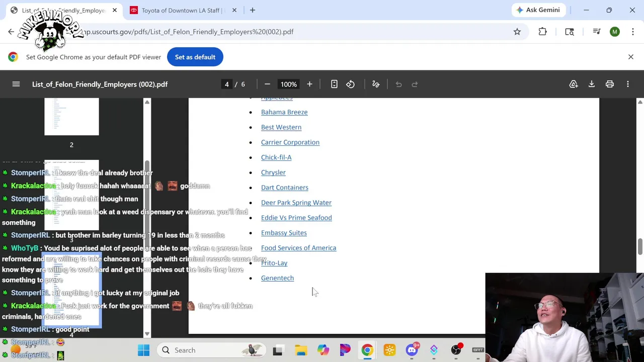
Task: Select the page 2 thumbnail
Action: (71, 117)
